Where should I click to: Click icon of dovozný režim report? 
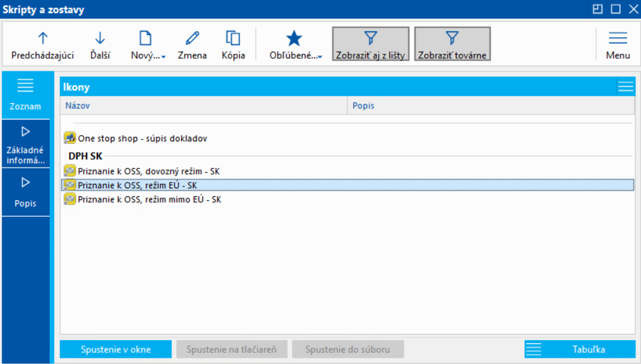point(70,171)
